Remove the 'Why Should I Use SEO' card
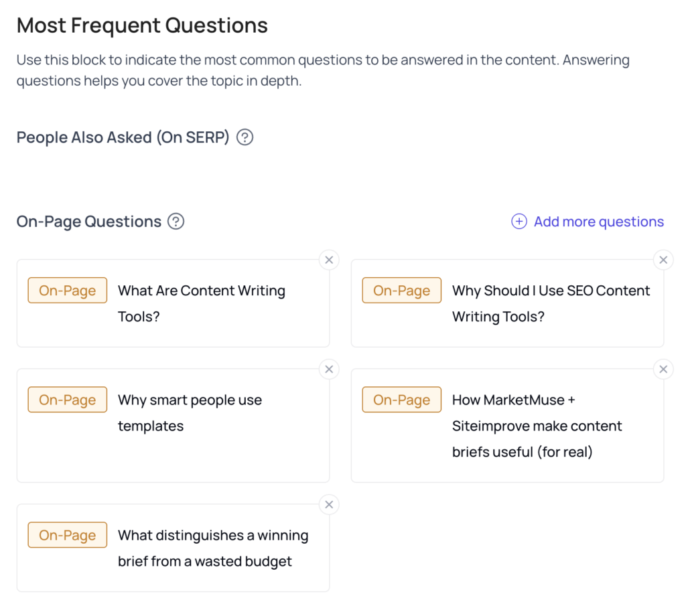This screenshot has width=686, height=616. click(663, 260)
